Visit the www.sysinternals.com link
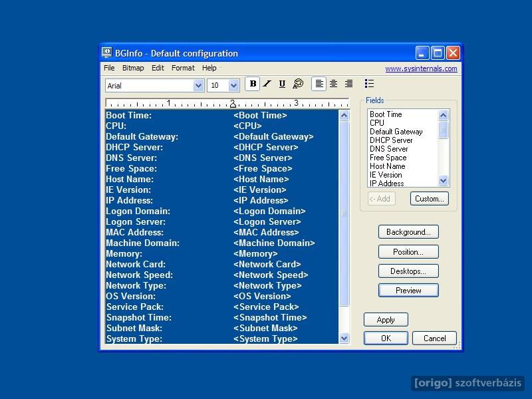This screenshot has height=399, width=532. pos(421,68)
